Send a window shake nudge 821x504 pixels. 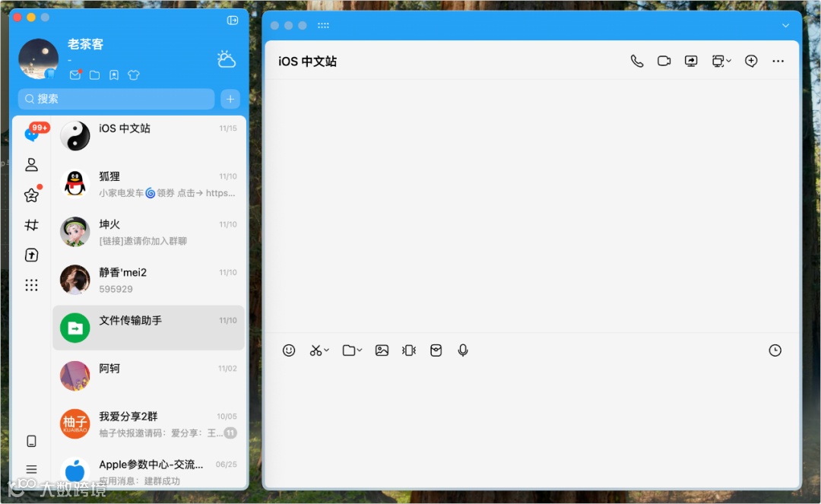click(409, 350)
